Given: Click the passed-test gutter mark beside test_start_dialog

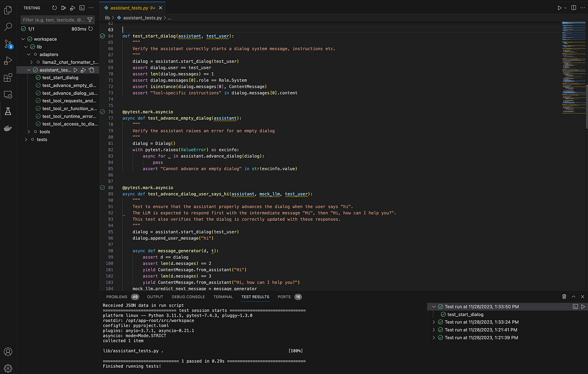Looking at the screenshot, I should [x=102, y=36].
